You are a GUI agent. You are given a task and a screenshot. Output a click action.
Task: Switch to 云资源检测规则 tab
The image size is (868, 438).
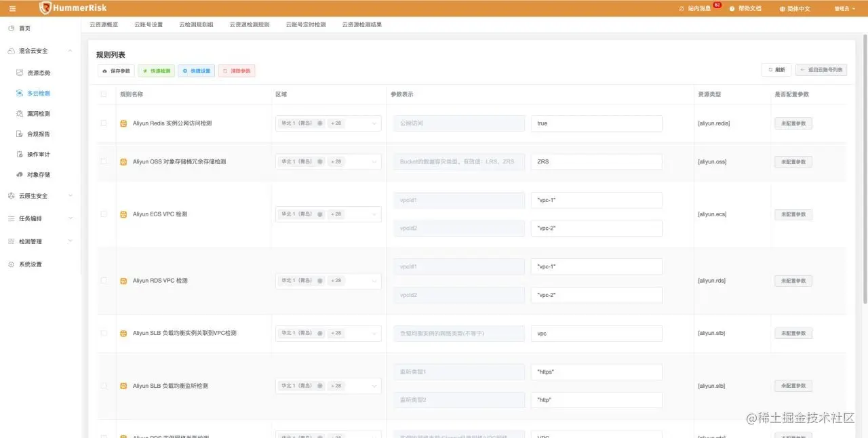tap(250, 24)
